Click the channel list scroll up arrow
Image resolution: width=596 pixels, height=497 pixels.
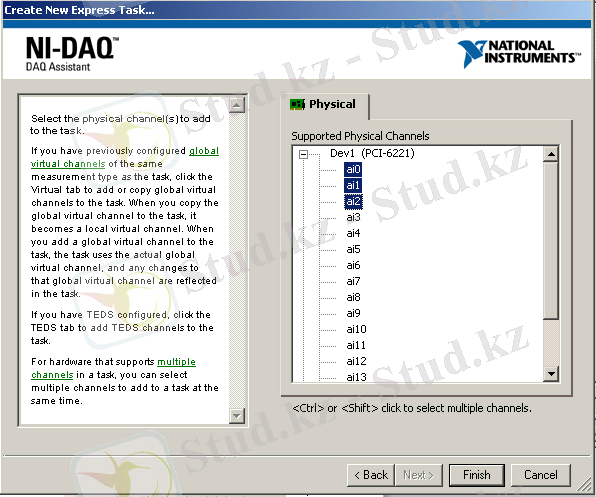(551, 154)
